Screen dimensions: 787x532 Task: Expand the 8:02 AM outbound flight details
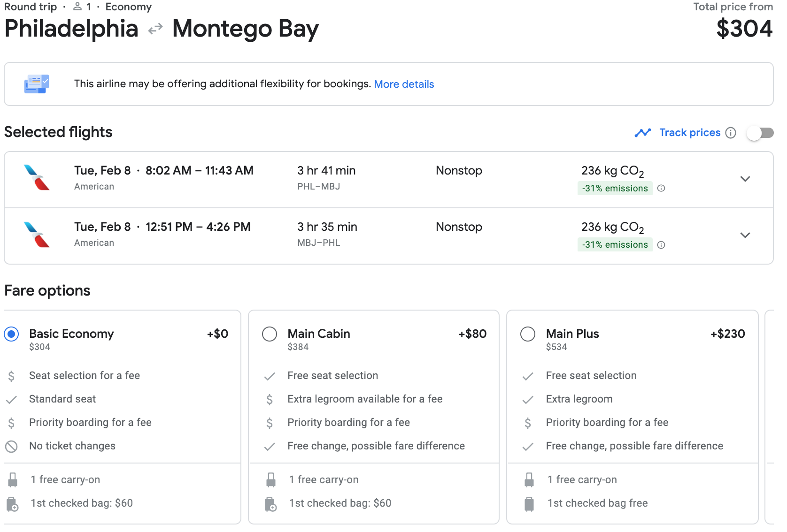point(745,179)
